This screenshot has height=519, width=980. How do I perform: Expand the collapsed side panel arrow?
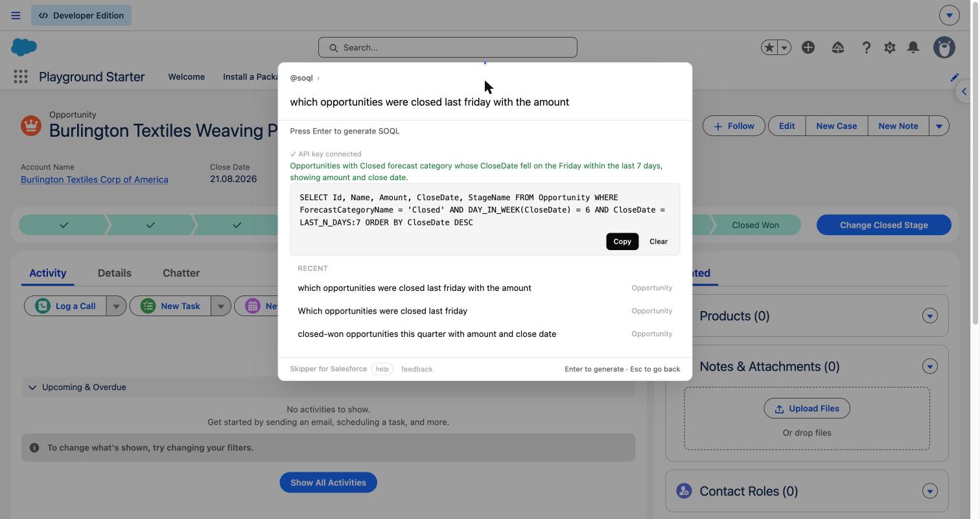pos(964,91)
